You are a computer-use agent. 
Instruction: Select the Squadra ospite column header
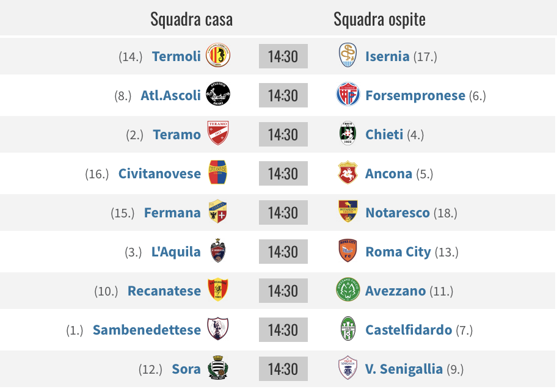[x=379, y=19]
